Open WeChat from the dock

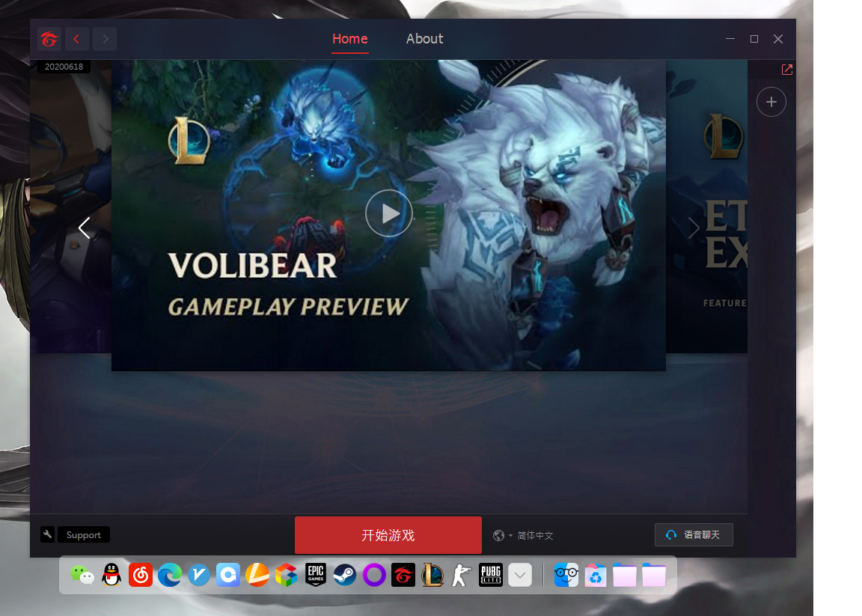point(82,576)
